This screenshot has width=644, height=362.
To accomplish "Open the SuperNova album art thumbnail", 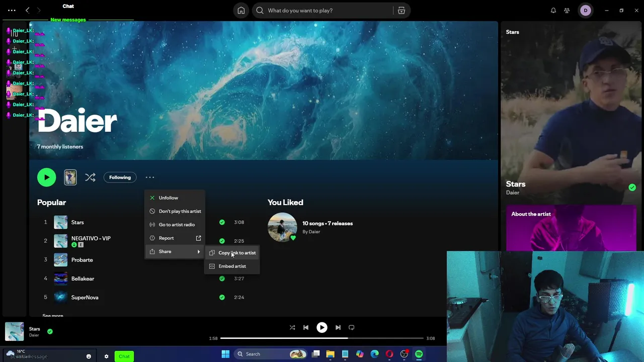I will pos(60,297).
